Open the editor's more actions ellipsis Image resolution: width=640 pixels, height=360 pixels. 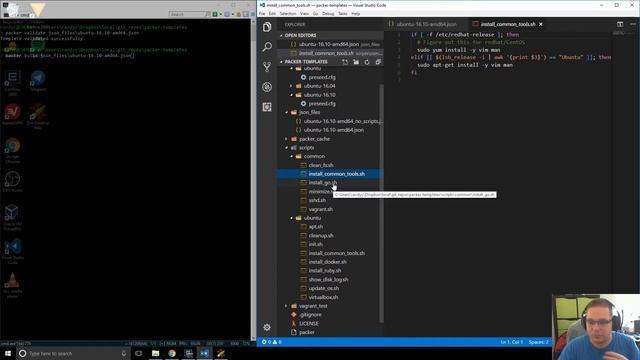click(x=633, y=24)
